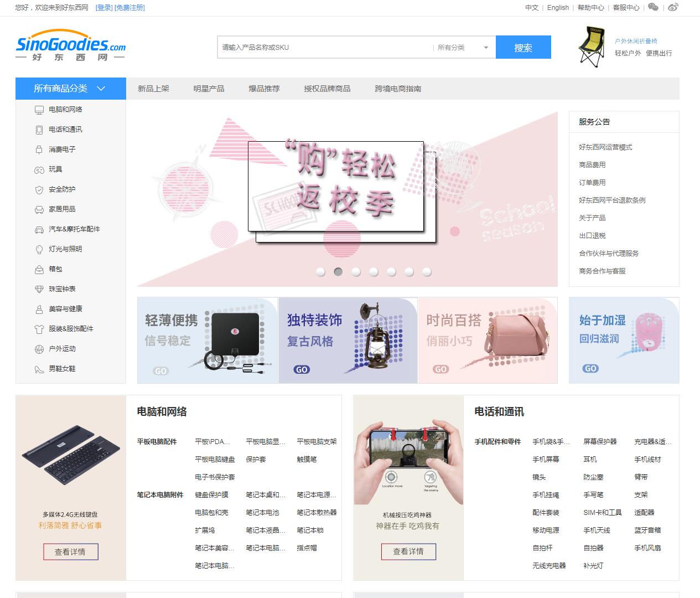Select the shield icon beside 安全防护
Viewport: 700px width, 598px height.
[x=39, y=189]
